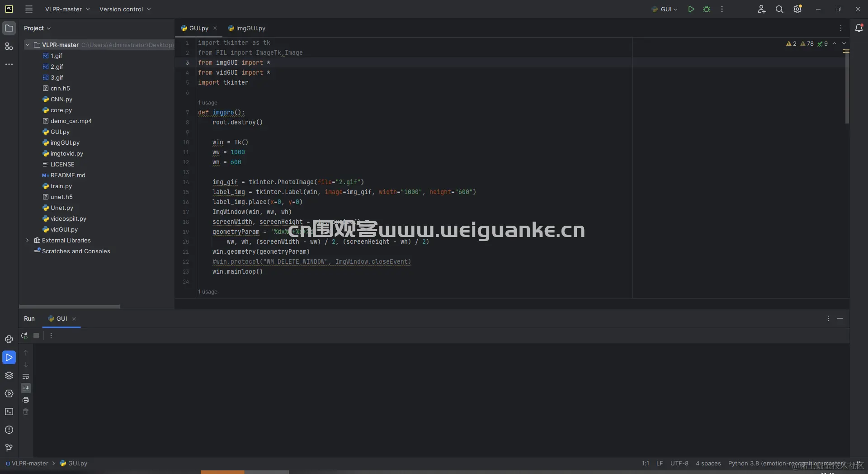Open editor tab options menu
868x474 pixels.
pyautogui.click(x=841, y=28)
